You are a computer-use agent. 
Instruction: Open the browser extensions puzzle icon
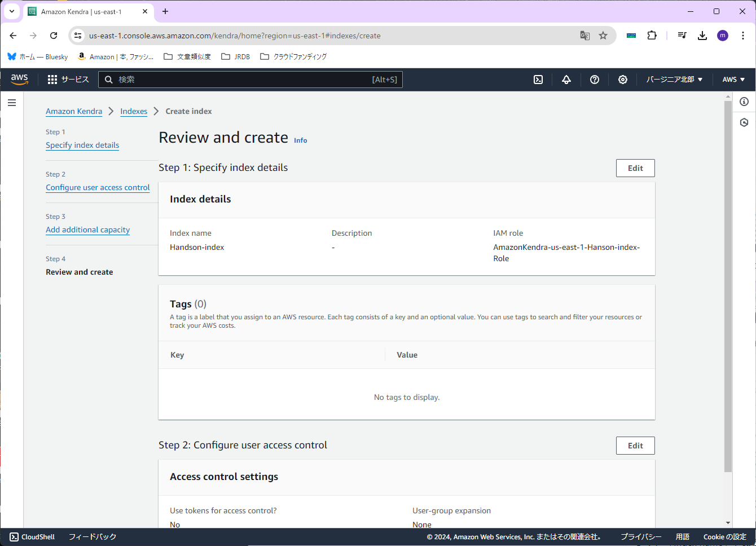coord(652,36)
